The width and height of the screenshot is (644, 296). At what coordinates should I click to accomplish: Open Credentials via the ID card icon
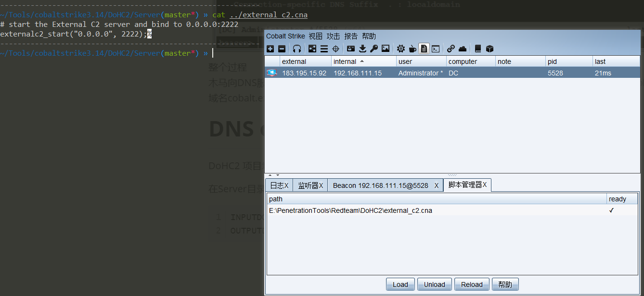[351, 49]
